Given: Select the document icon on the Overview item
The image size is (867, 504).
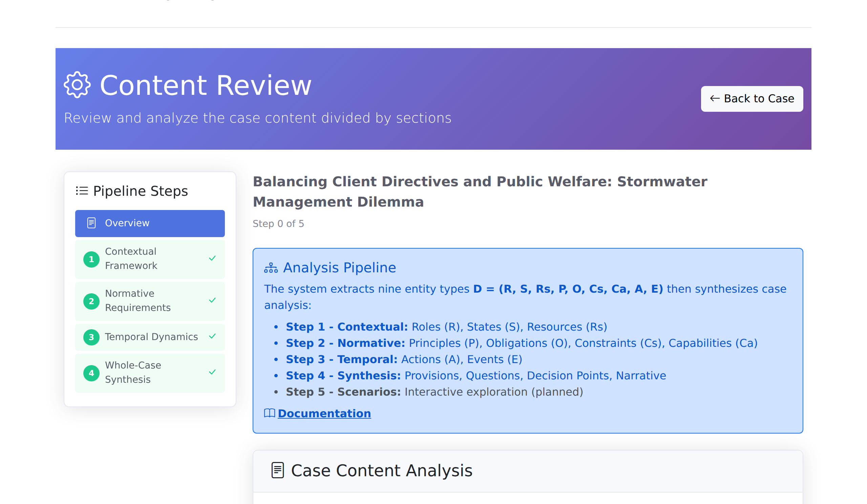Looking at the screenshot, I should tap(91, 223).
